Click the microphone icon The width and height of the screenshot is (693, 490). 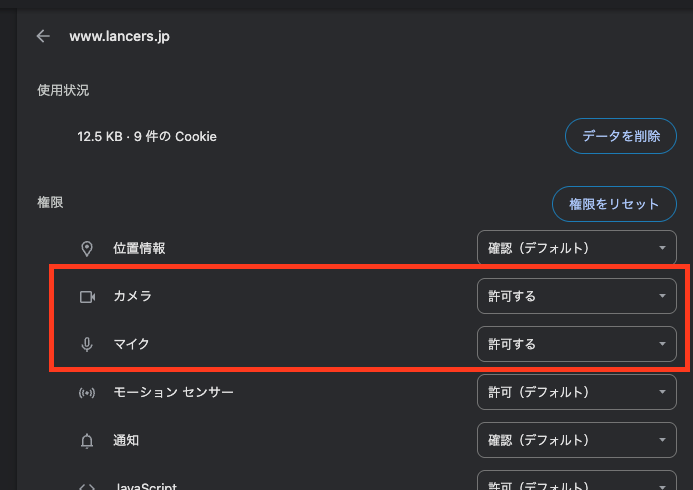87,344
